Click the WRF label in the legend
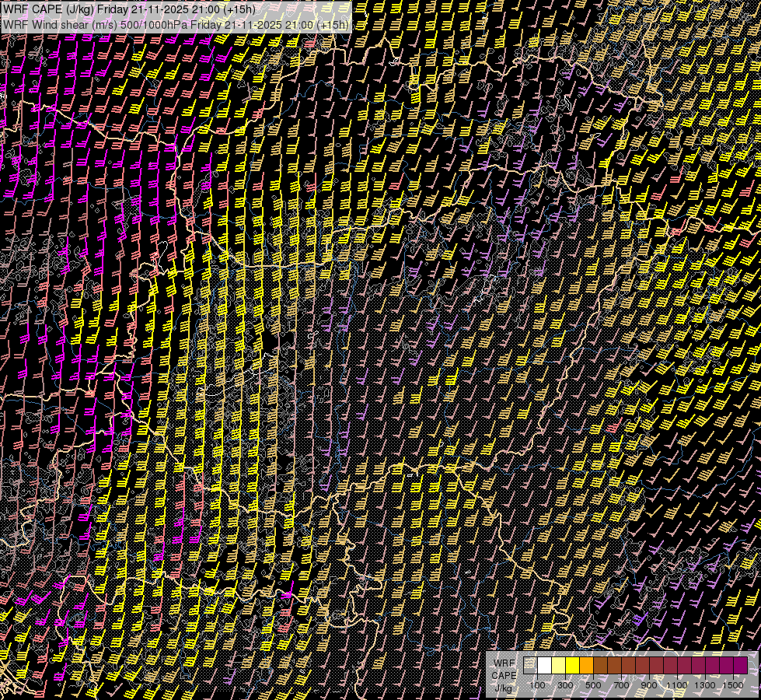This screenshot has height=700, width=761. 504,663
